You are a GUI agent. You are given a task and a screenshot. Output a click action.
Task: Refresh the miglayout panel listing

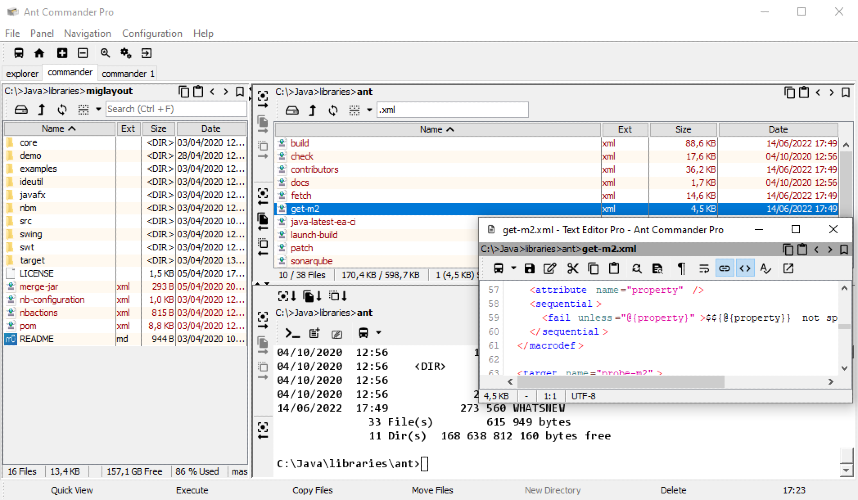pos(62,109)
